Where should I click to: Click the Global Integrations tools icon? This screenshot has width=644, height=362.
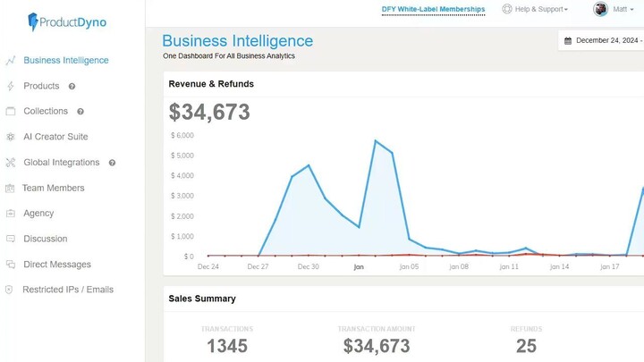10,163
